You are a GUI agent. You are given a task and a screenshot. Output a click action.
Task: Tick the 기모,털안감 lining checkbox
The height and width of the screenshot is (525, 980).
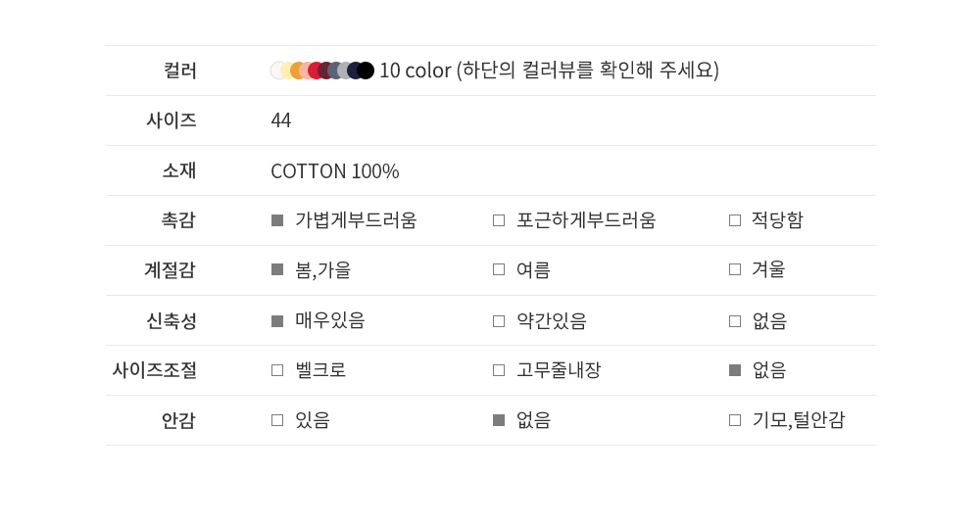[x=735, y=420]
